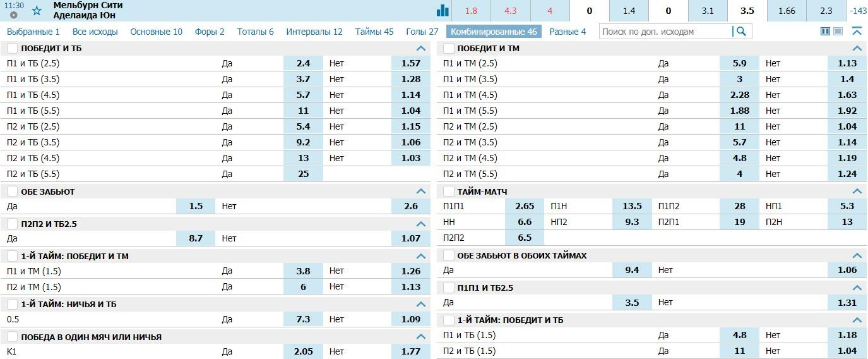Viewport: 868px width, 359px height.
Task: Collapse the П2П2 И ТБ2.5 section
Action: [x=421, y=224]
